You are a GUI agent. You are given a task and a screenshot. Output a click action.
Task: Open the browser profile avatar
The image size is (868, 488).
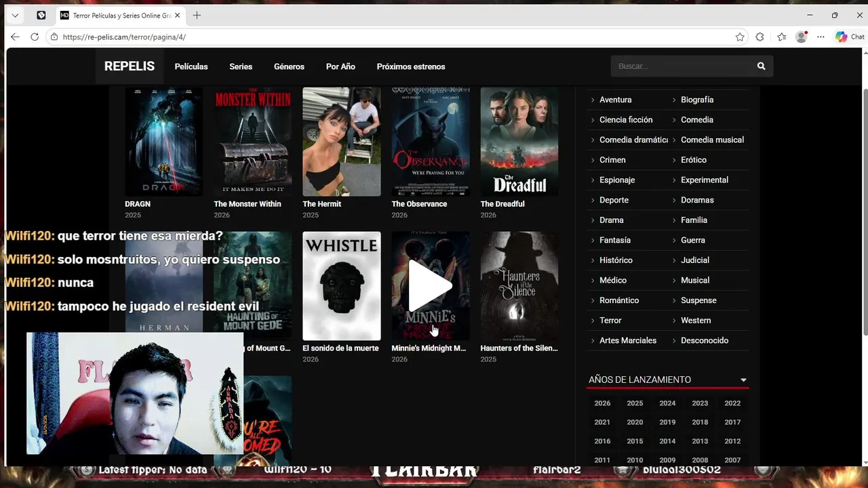click(801, 37)
